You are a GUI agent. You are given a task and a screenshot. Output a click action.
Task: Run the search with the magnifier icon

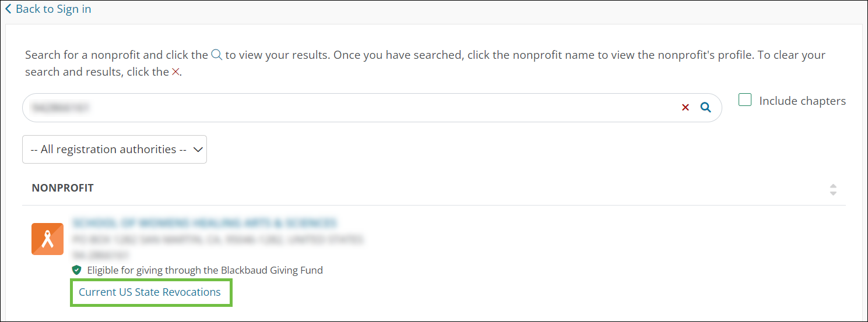[705, 107]
